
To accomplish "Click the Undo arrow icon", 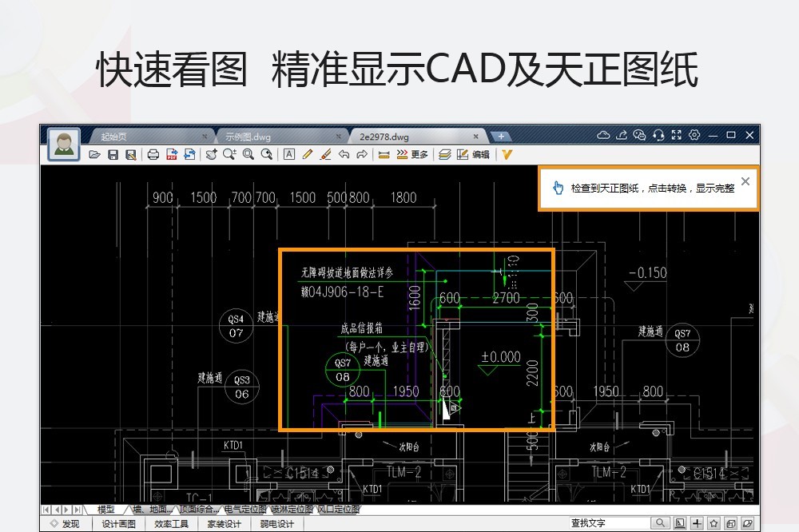I will point(343,154).
